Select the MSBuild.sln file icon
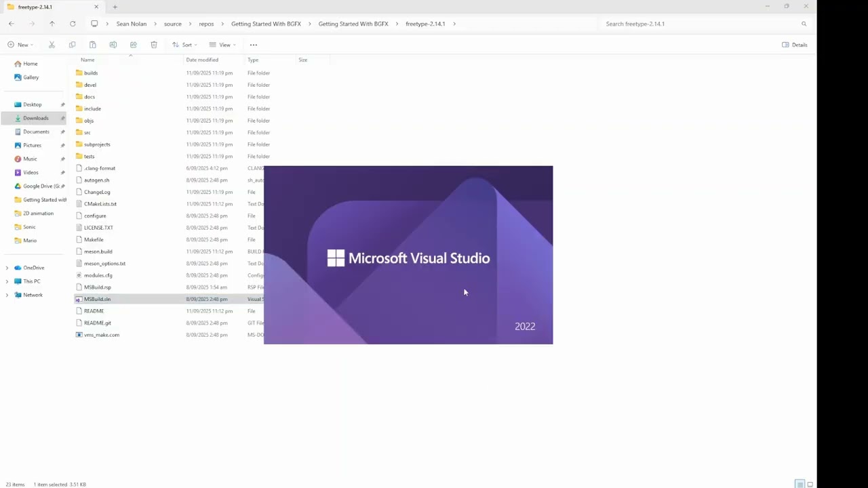The image size is (868, 488). coord(79,299)
